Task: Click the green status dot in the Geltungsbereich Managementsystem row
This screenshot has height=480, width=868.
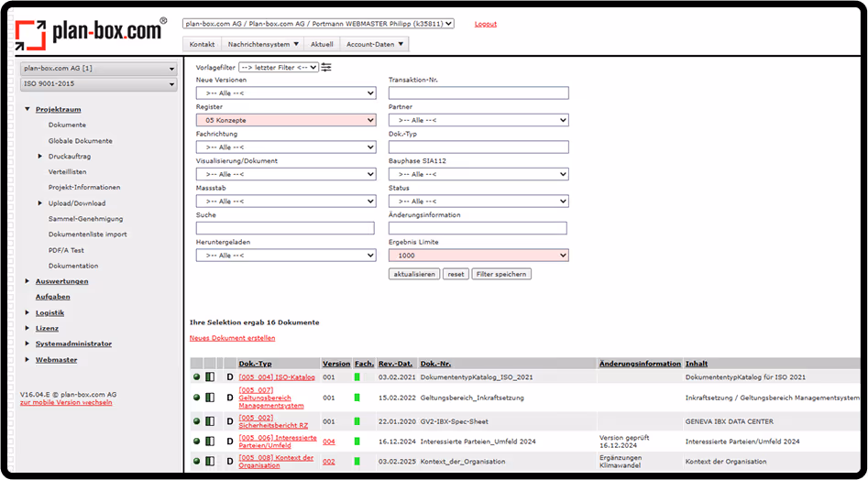Action: (196, 398)
